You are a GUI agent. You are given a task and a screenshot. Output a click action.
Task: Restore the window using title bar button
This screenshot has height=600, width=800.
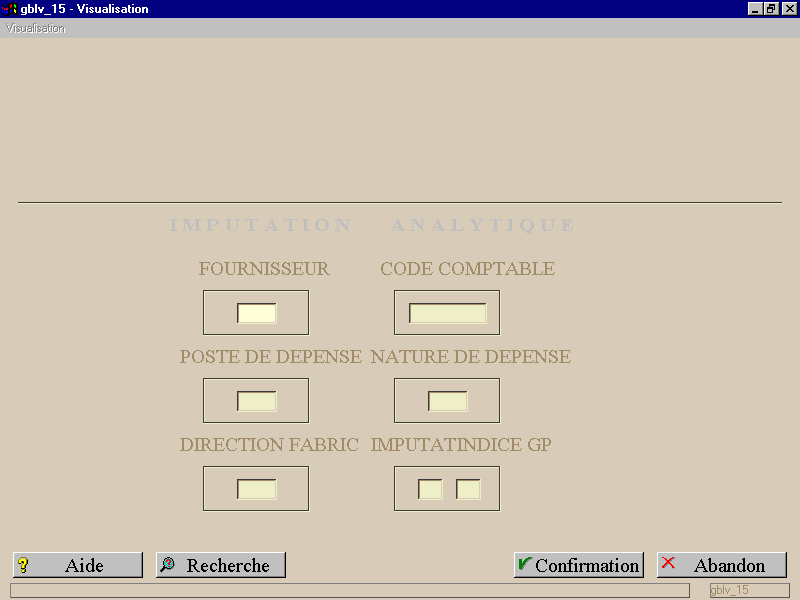(x=771, y=9)
